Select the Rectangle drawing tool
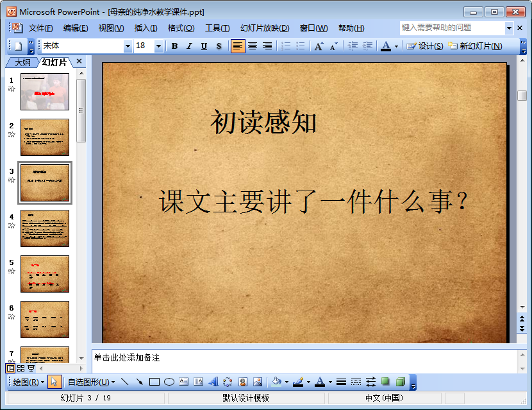Image resolution: width=532 pixels, height=410 pixels. 154,382
